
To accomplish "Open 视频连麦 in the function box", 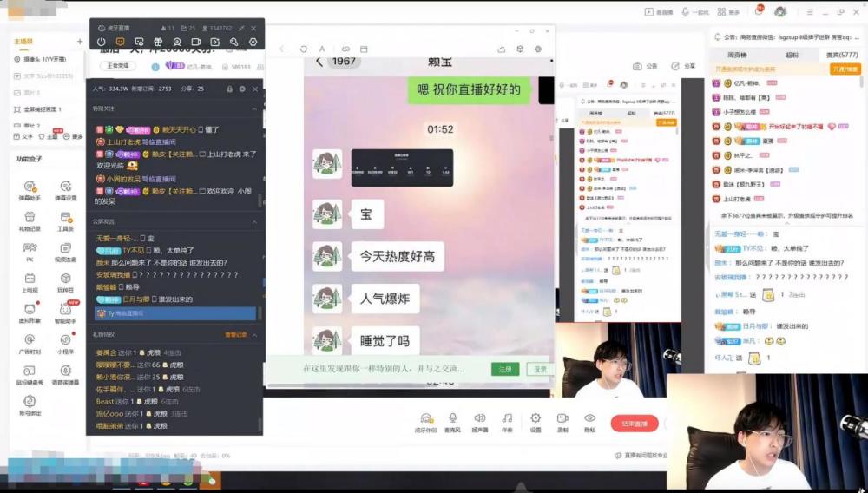I will (65, 252).
